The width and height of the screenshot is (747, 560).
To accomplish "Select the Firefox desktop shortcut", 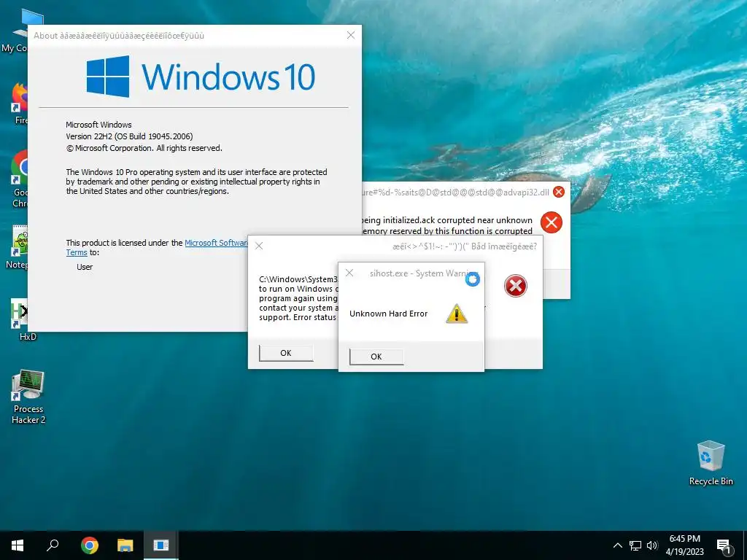I will click(19, 104).
